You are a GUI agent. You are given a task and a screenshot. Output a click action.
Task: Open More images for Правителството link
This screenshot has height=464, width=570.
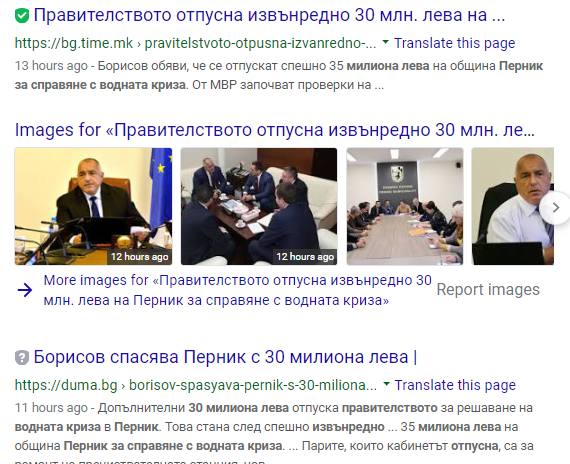pyautogui.click(x=237, y=290)
